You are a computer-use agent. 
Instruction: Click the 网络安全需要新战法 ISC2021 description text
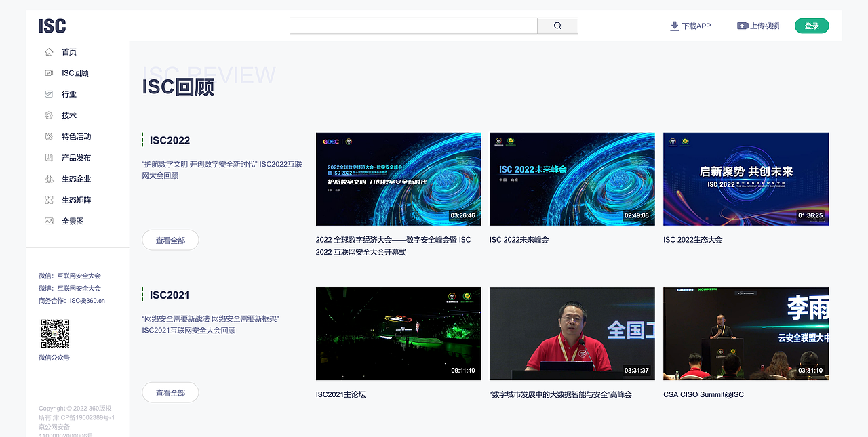210,325
